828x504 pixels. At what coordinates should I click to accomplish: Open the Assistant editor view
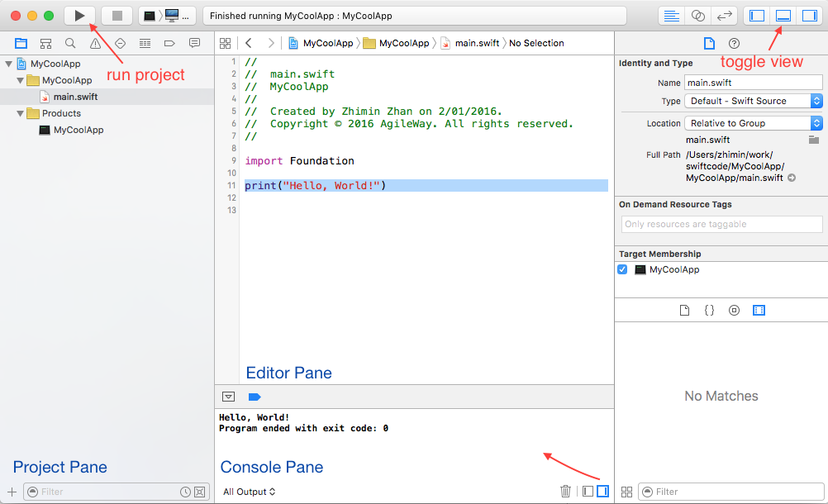click(698, 16)
